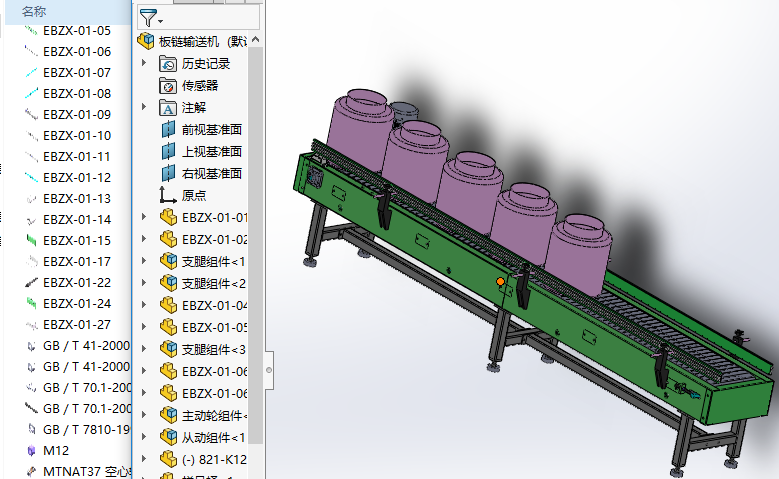Select the 上视基准面 plane icon
Viewport: 779px width, 479px height.
coord(168,151)
